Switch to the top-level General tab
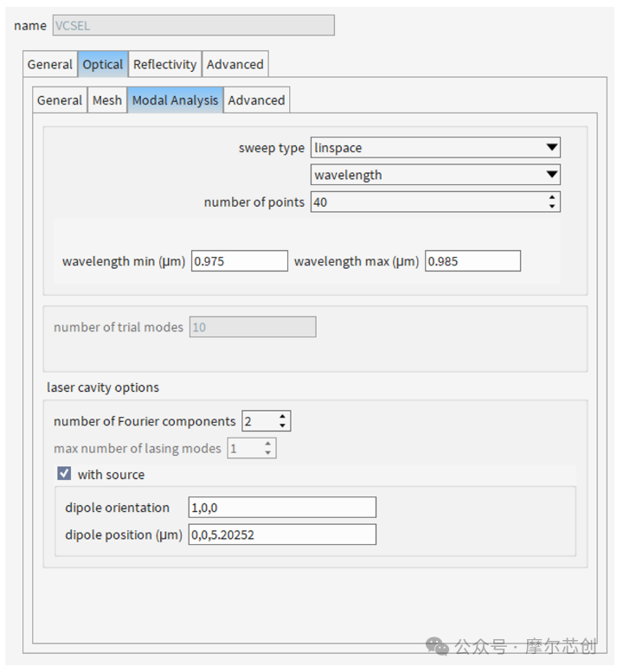 (49, 64)
